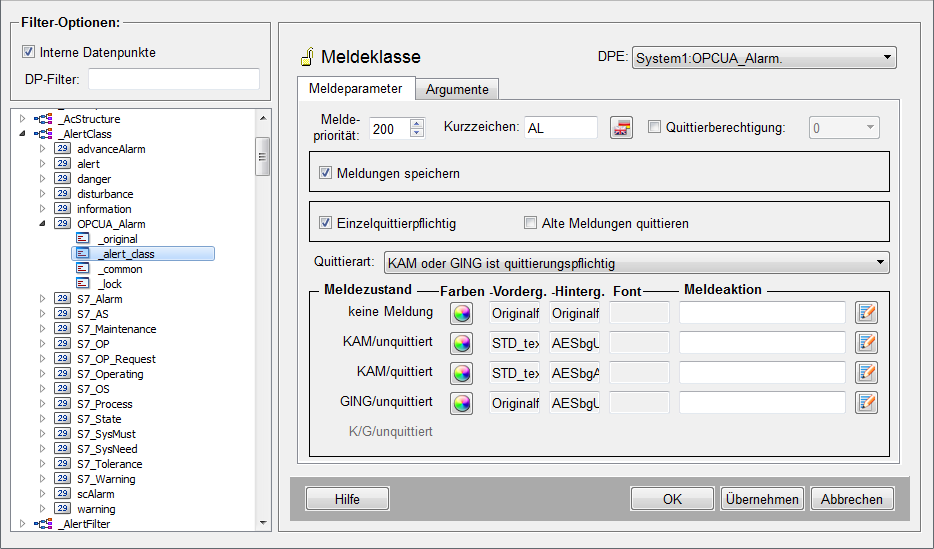This screenshot has width=934, height=549.
Task: Click the icon button next to Kurzzeichen field
Action: point(623,127)
